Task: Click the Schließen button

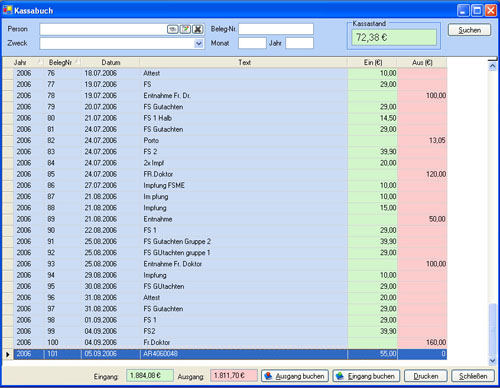Action: click(x=473, y=376)
